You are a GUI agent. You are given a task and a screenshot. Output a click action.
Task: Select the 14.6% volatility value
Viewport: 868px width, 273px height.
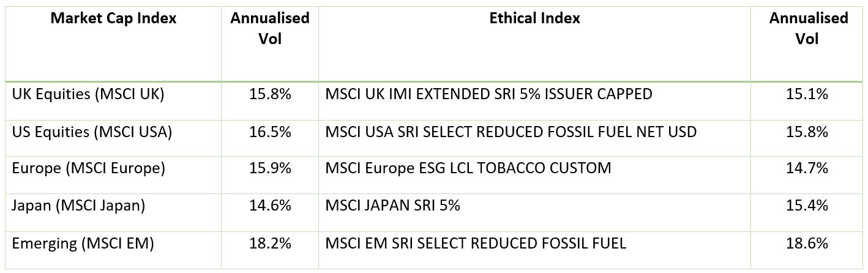pyautogui.click(x=270, y=206)
